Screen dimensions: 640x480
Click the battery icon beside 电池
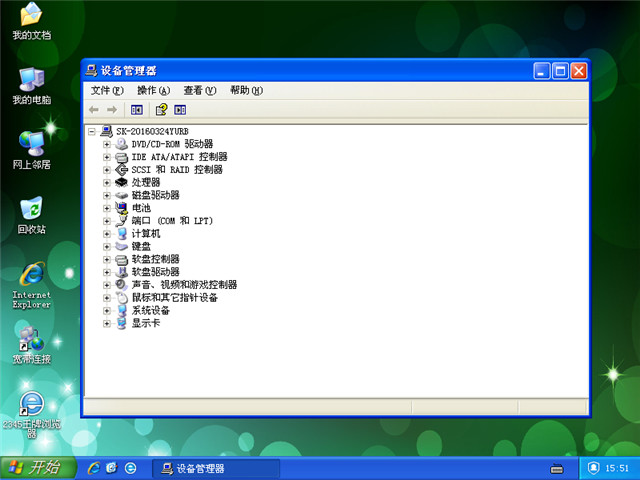(122, 208)
